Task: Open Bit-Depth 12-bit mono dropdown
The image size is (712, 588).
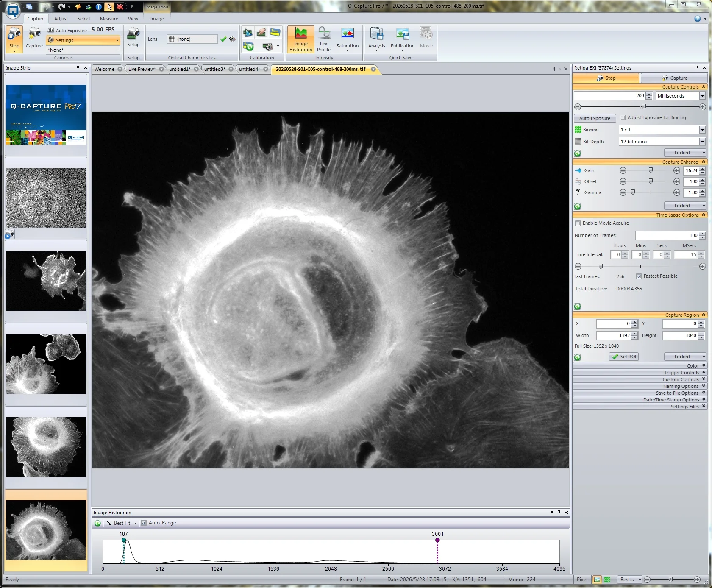Action: point(702,142)
